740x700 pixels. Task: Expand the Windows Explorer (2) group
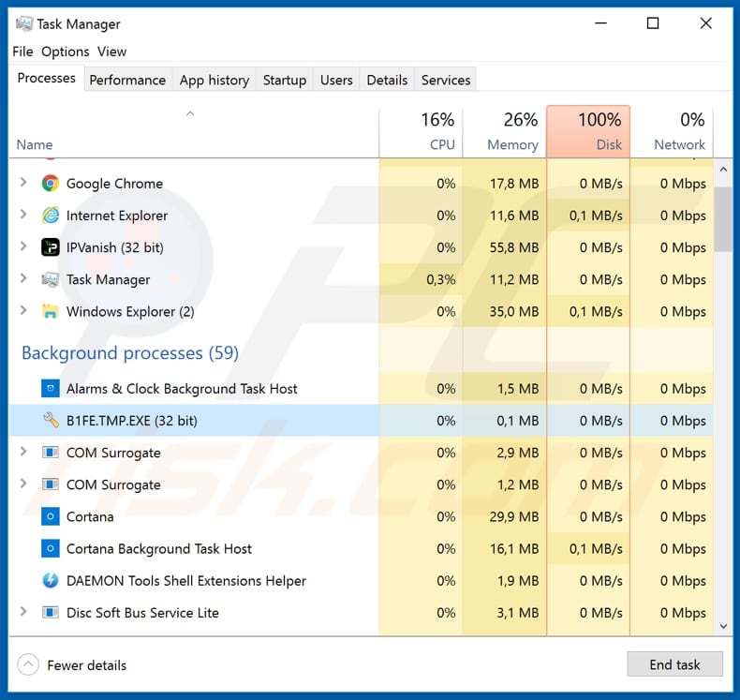click(22, 310)
